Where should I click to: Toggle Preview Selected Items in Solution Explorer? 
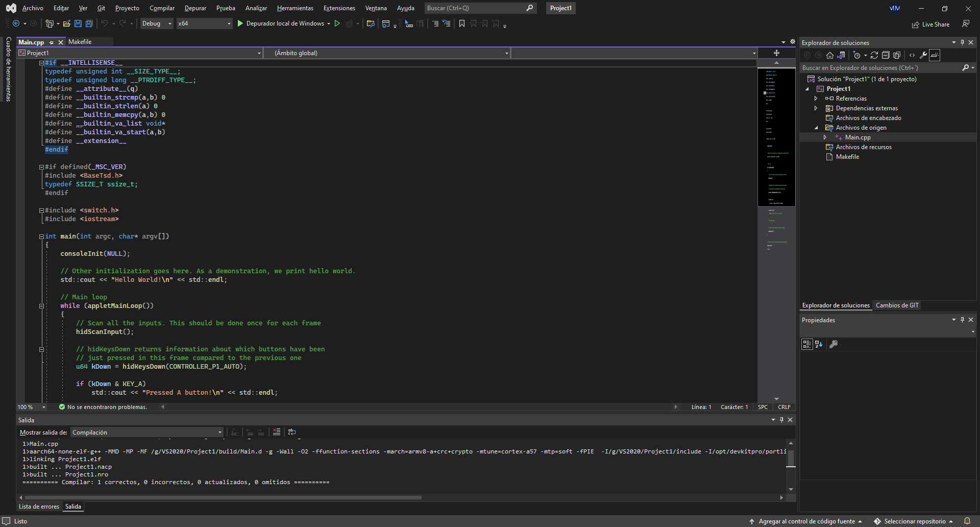(x=935, y=55)
